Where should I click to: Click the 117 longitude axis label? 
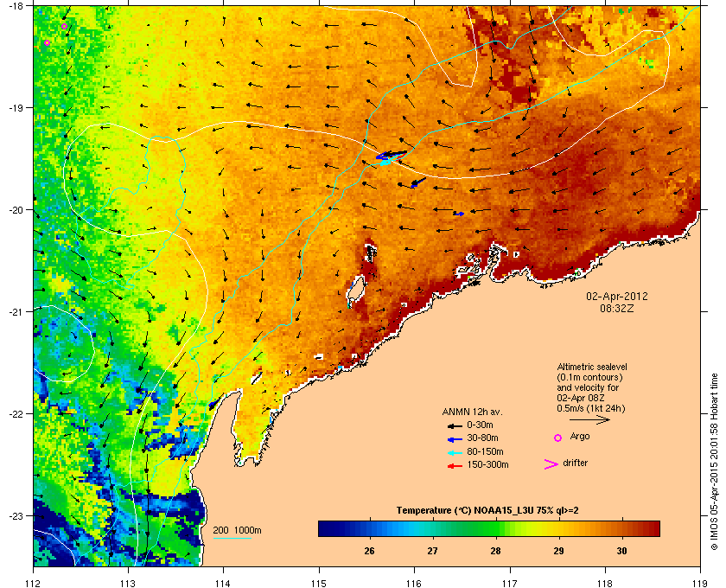[509, 583]
